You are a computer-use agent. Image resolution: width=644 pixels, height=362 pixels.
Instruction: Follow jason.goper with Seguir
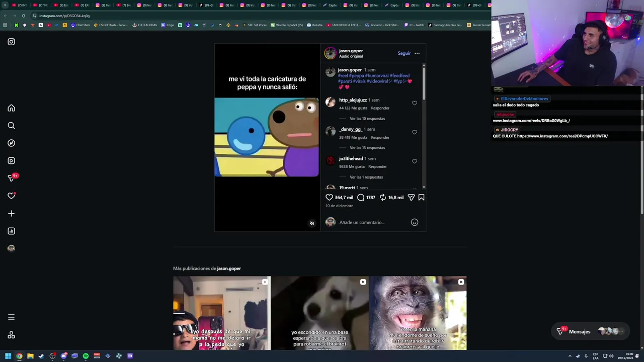pos(404,53)
